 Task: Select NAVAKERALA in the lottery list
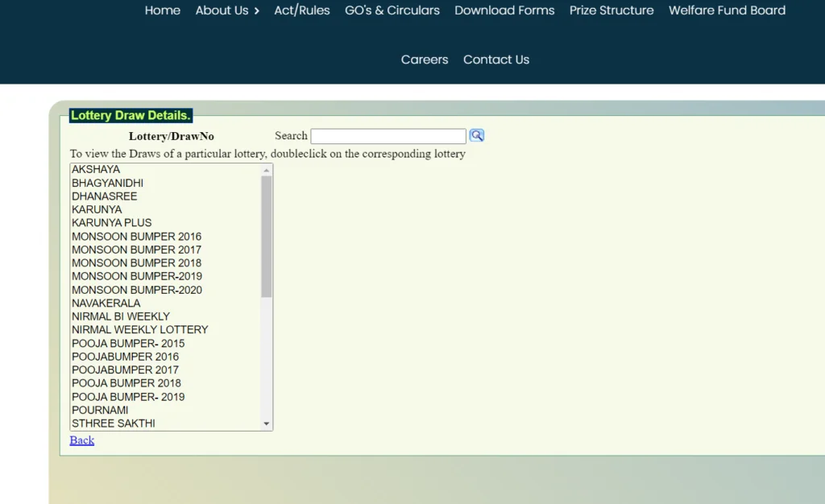(165, 304)
